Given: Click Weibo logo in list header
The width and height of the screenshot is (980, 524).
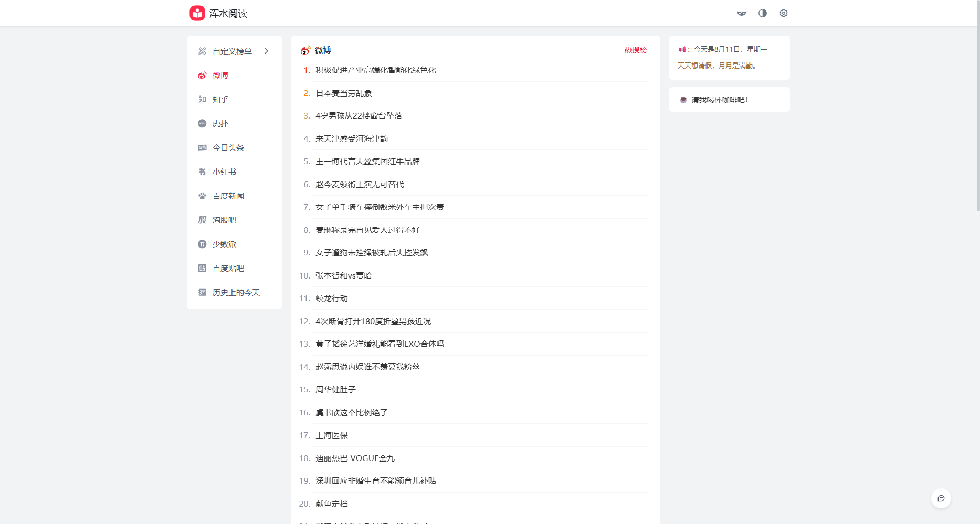Looking at the screenshot, I should click(x=305, y=50).
